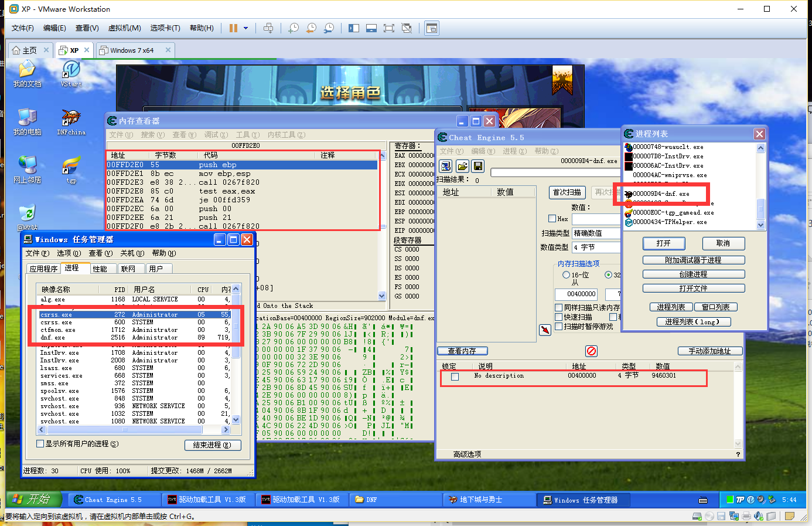
Task: Click 结束进程 button in Task Manager
Action: pyautogui.click(x=212, y=445)
